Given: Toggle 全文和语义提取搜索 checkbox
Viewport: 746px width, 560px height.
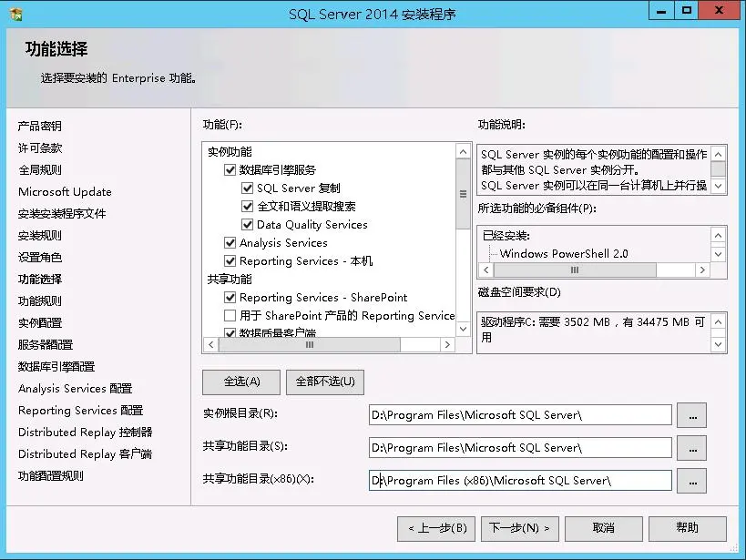Looking at the screenshot, I should 247,206.
